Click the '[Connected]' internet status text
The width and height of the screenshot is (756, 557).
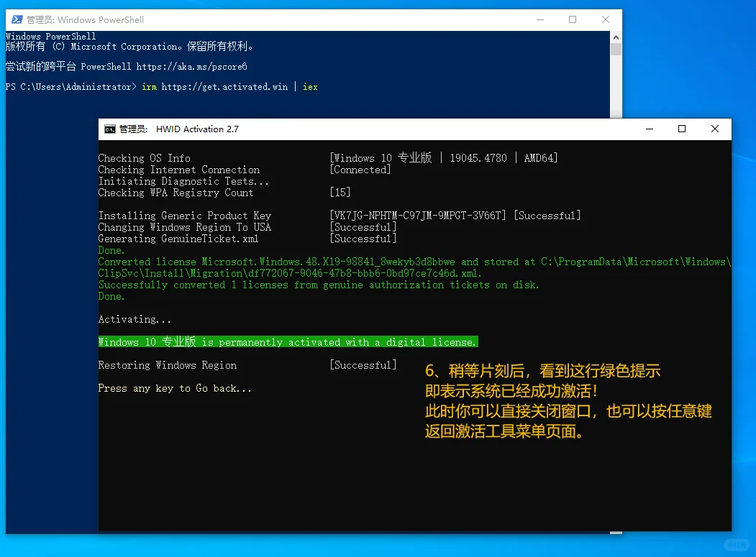click(360, 169)
